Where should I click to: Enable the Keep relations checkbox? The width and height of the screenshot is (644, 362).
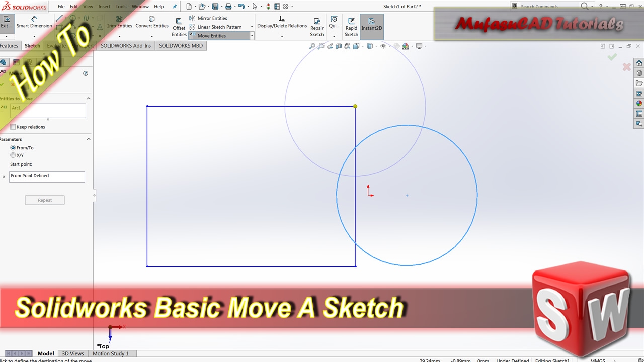point(13,127)
